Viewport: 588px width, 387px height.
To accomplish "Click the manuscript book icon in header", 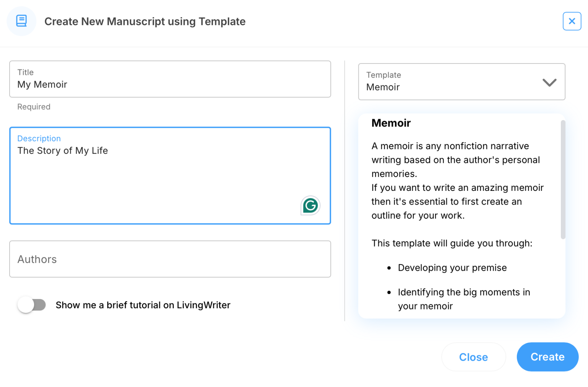I will [x=21, y=21].
